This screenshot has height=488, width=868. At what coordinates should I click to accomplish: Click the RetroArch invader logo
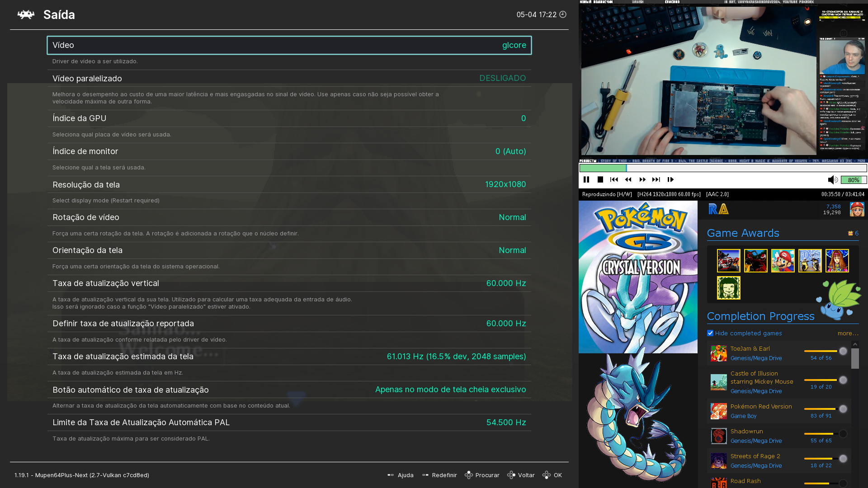pyautogui.click(x=26, y=14)
